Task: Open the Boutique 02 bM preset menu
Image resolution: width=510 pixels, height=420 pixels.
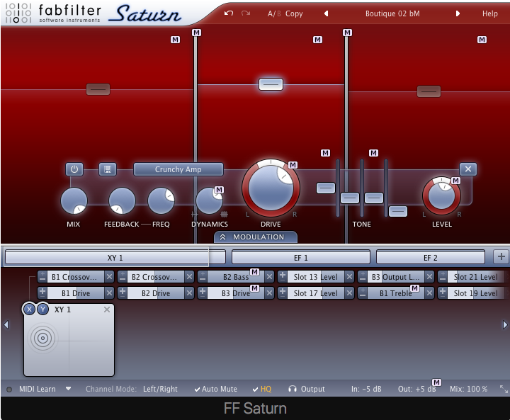Action: click(392, 13)
